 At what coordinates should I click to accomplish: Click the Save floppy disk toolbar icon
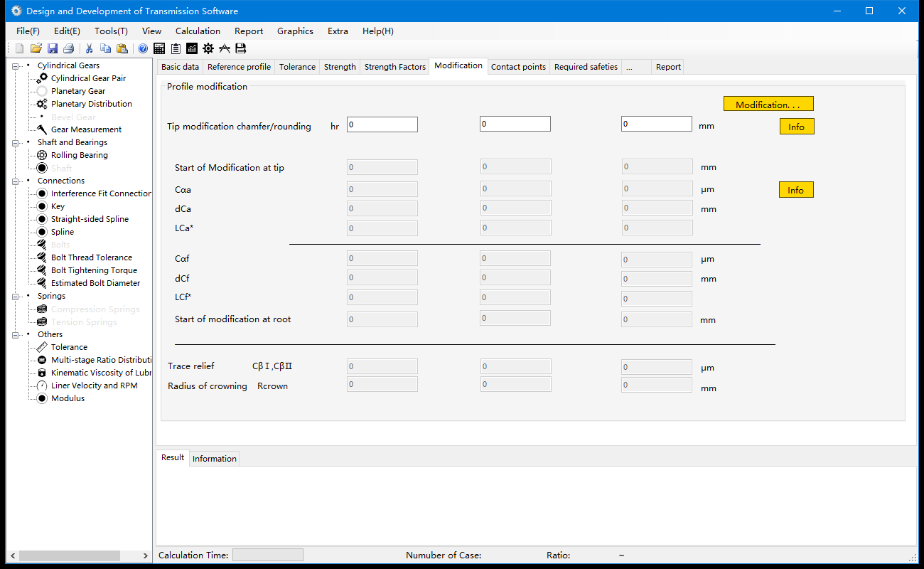point(53,48)
